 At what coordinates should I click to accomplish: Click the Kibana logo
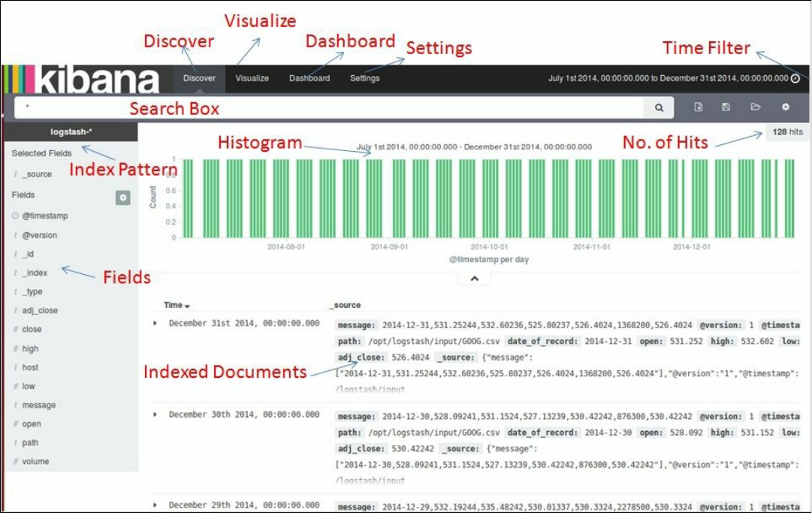(x=81, y=79)
